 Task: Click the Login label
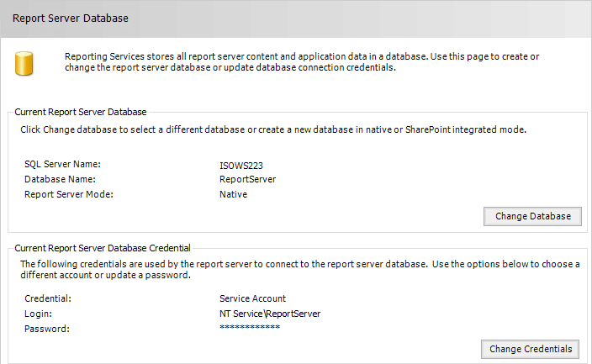38,314
